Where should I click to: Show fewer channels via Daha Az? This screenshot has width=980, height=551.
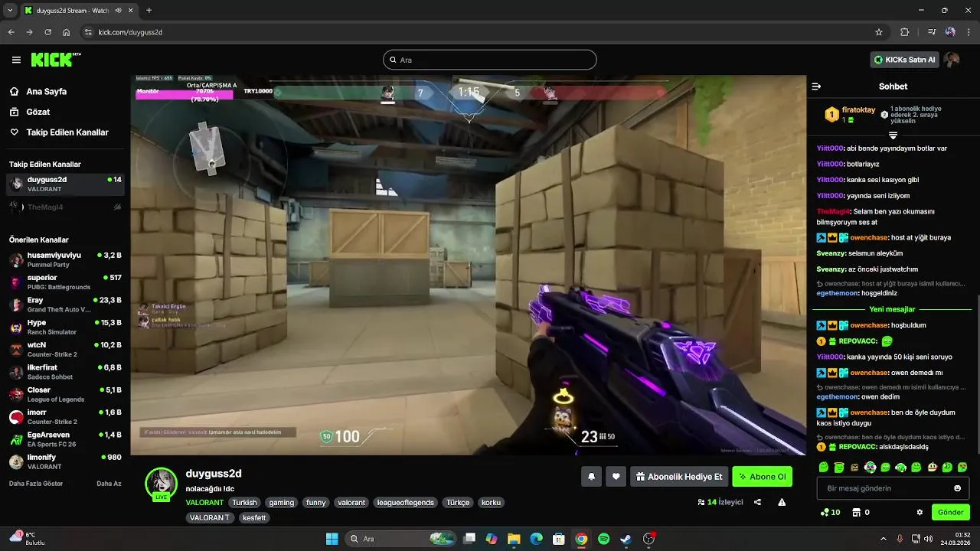tap(109, 484)
